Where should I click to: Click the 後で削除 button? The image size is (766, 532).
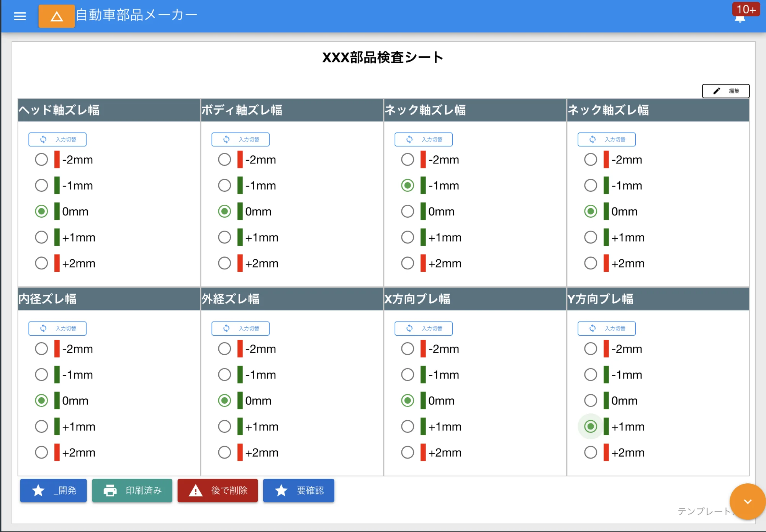[x=218, y=490]
